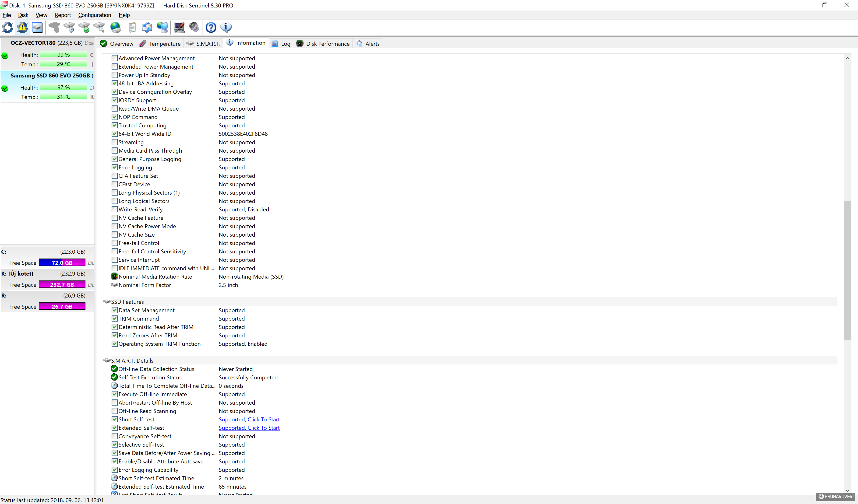Image resolution: width=858 pixels, height=504 pixels.
Task: Toggle the 48-bit LBA Addressing checkbox
Action: click(x=115, y=83)
